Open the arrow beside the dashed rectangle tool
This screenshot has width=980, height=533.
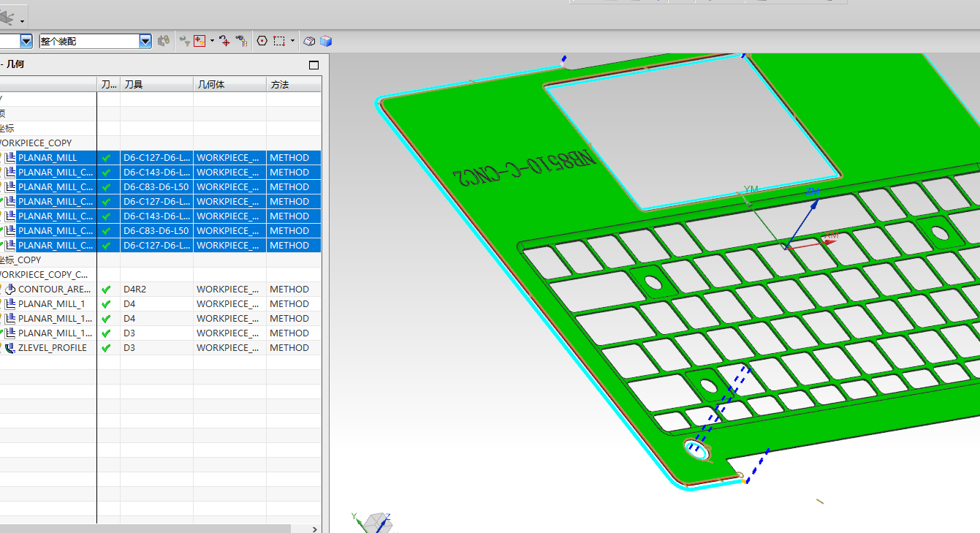tap(292, 42)
